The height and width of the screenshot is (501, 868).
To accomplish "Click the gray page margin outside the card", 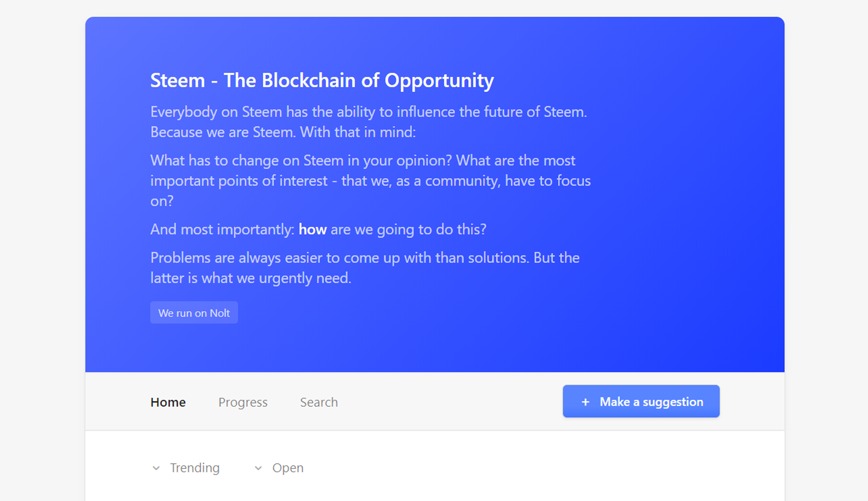I will tap(41, 241).
